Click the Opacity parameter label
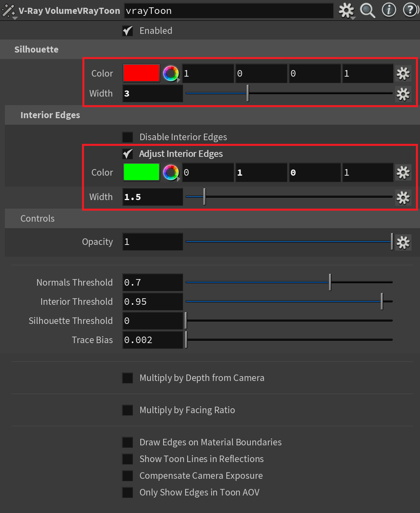 97,242
